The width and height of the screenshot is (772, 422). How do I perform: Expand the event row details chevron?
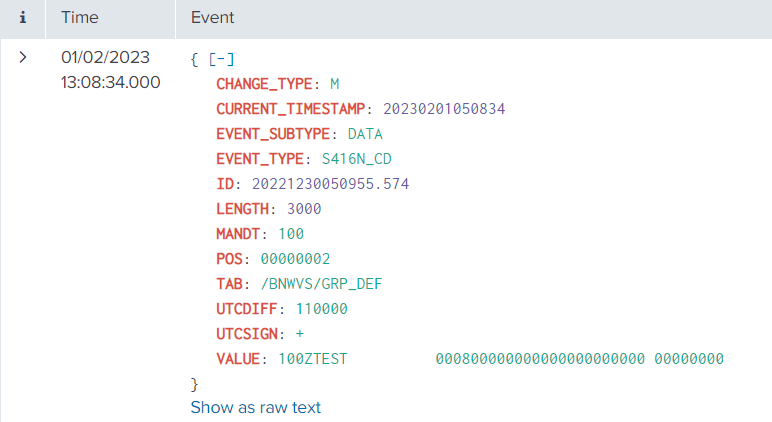22,59
